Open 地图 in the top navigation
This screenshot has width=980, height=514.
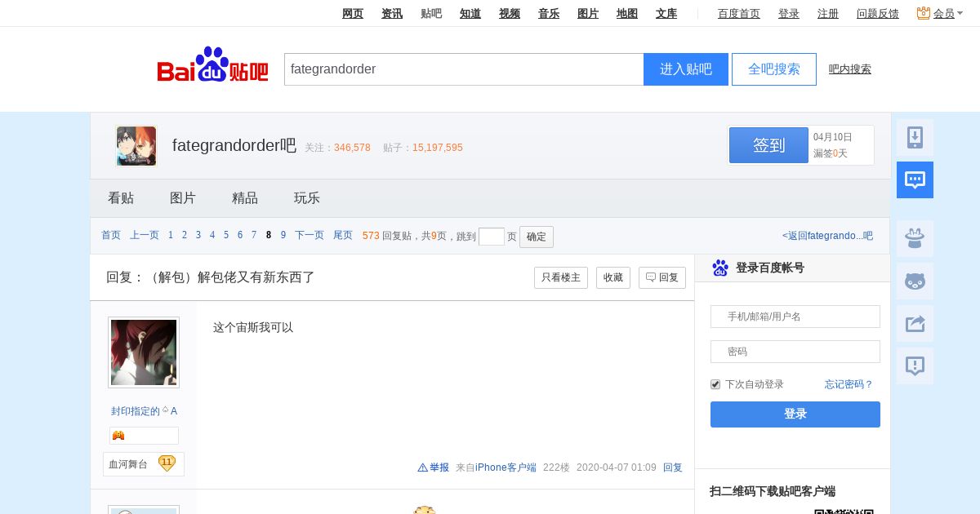627,13
